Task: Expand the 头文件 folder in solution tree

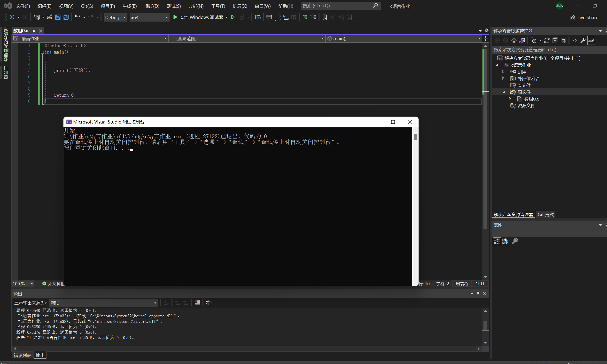Action: pyautogui.click(x=504, y=85)
